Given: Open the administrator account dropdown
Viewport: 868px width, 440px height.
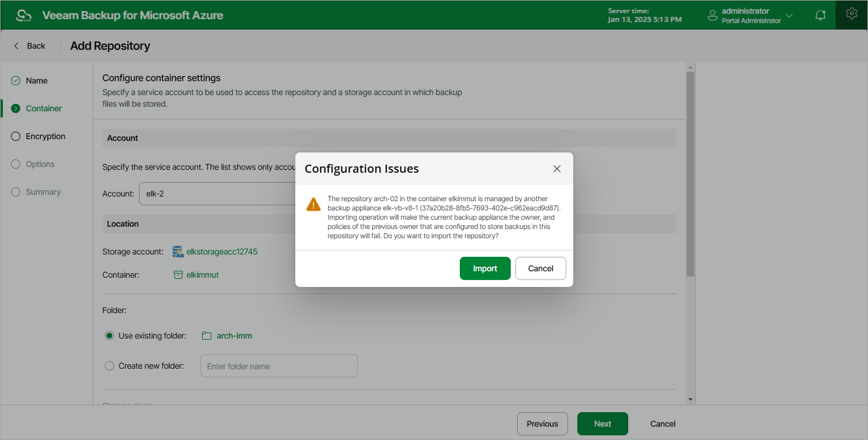Looking at the screenshot, I should [x=789, y=15].
